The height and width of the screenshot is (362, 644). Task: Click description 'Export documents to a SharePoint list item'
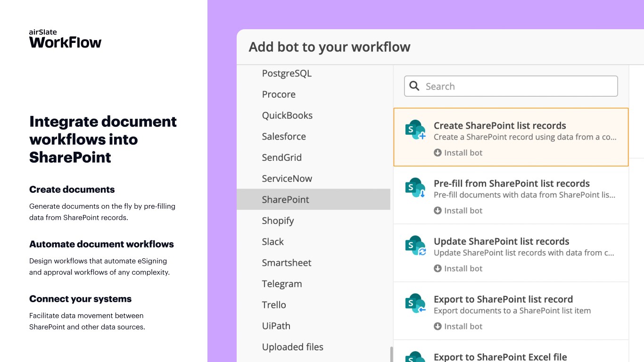pyautogui.click(x=512, y=311)
